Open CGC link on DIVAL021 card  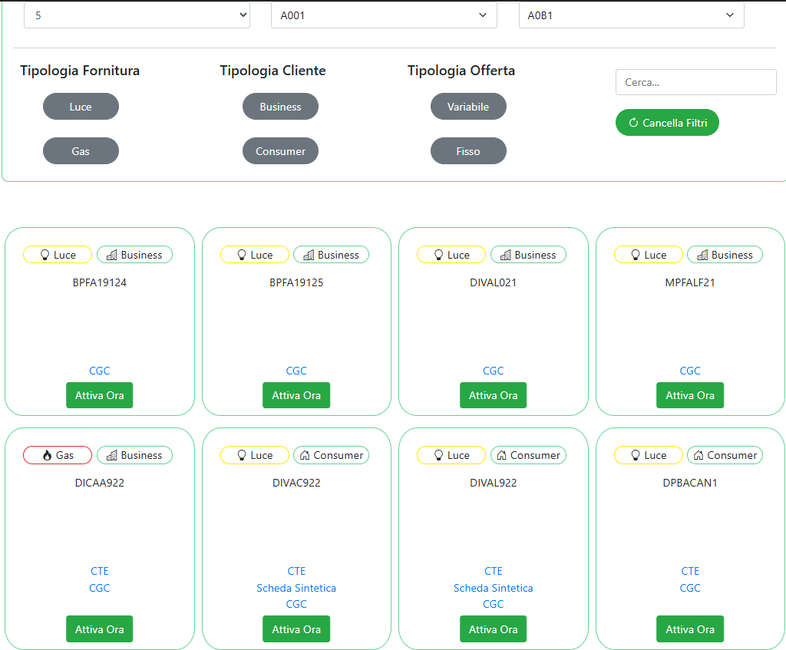[493, 371]
